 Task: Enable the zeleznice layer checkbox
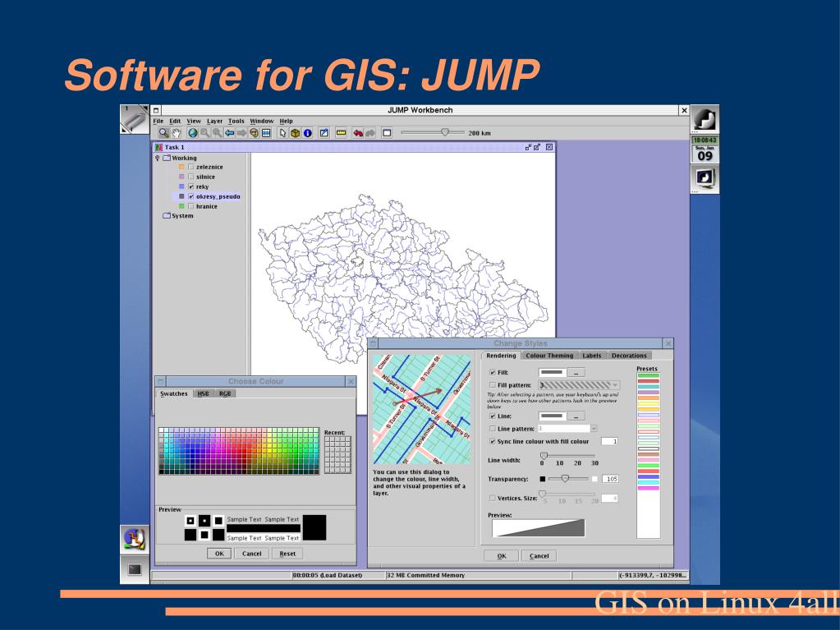[190, 167]
